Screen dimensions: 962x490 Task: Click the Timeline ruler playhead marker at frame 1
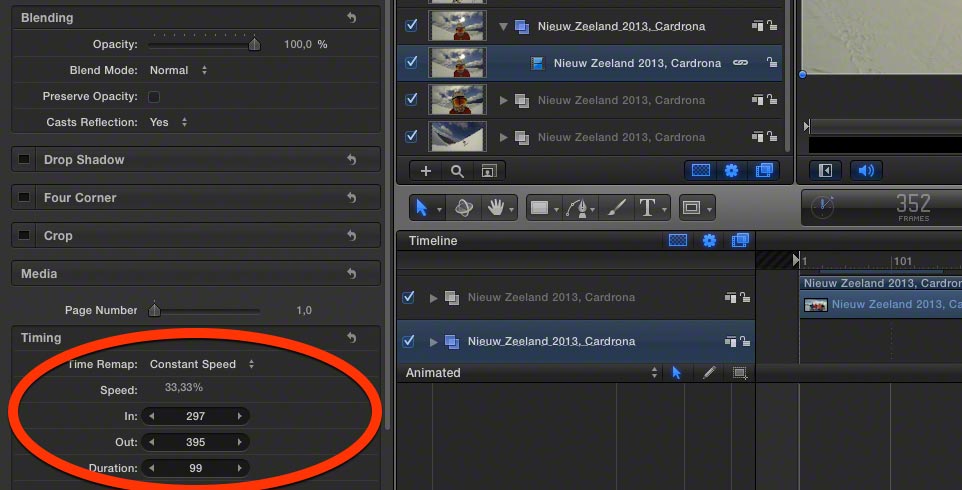796,260
